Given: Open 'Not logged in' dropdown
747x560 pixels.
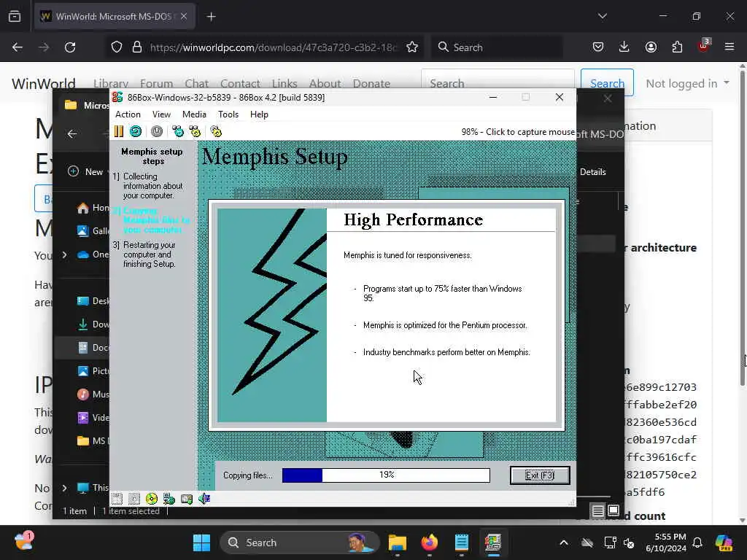Looking at the screenshot, I should click(687, 83).
